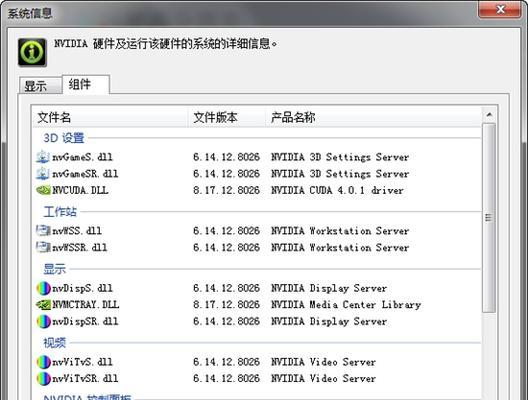Click the nvWSSR.dll workstation icon
The height and width of the screenshot is (400, 528).
pyautogui.click(x=43, y=247)
